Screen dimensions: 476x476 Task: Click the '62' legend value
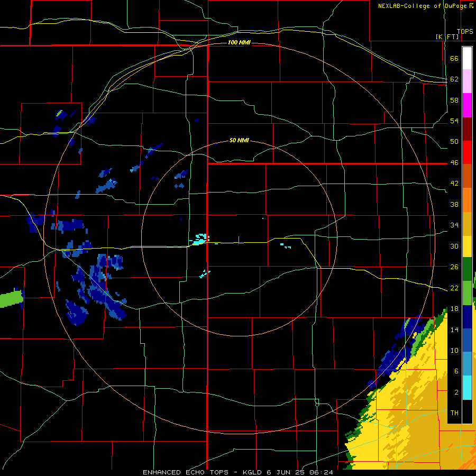tap(454, 79)
